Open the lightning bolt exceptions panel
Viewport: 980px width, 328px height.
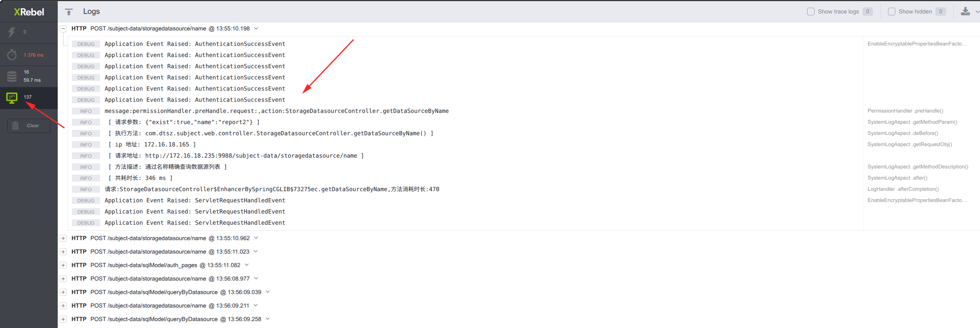pos(12,32)
